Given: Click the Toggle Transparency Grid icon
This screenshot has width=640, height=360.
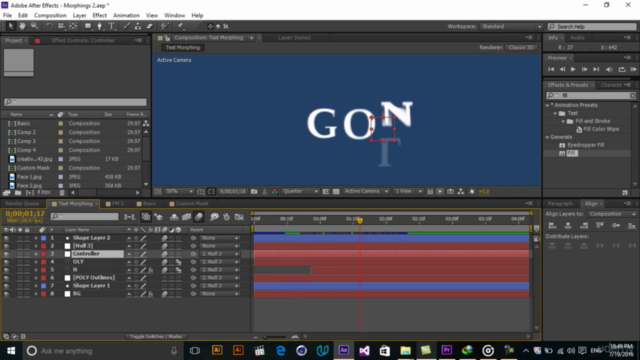Looking at the screenshot, I should point(336,191).
